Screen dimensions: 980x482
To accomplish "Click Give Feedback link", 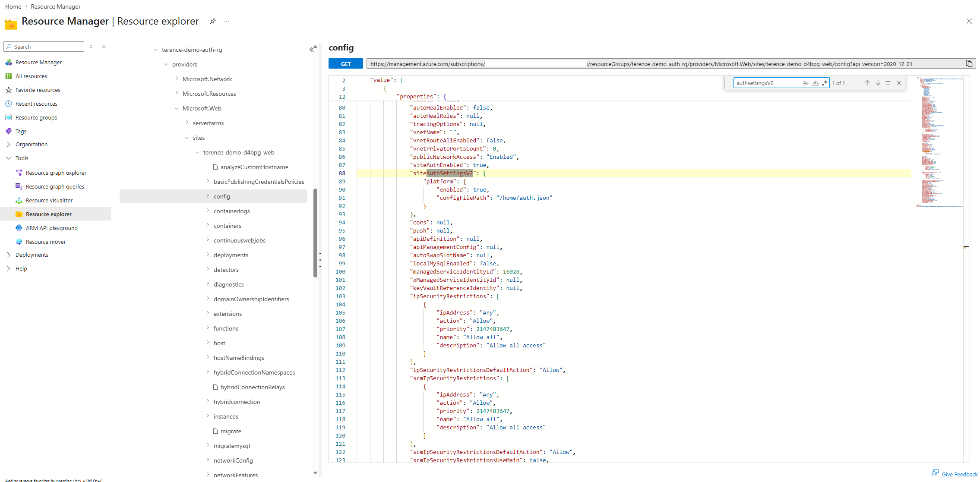I will (x=959, y=474).
